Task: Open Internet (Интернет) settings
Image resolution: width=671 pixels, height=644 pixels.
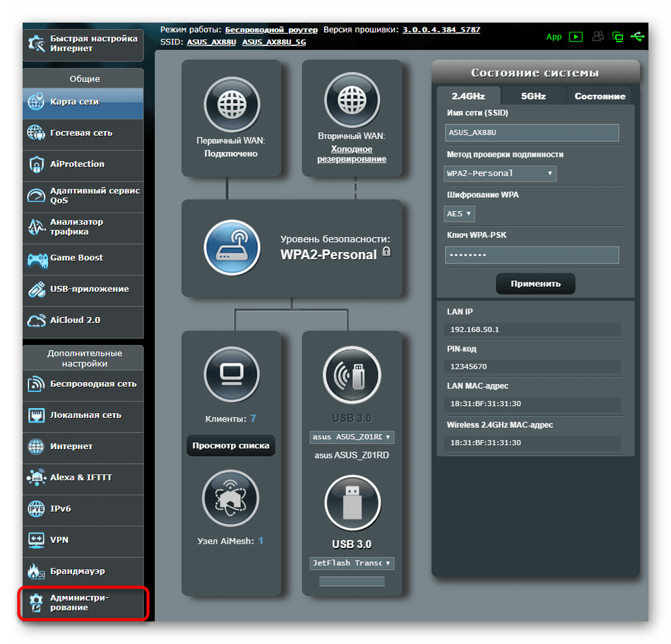Action: [83, 447]
